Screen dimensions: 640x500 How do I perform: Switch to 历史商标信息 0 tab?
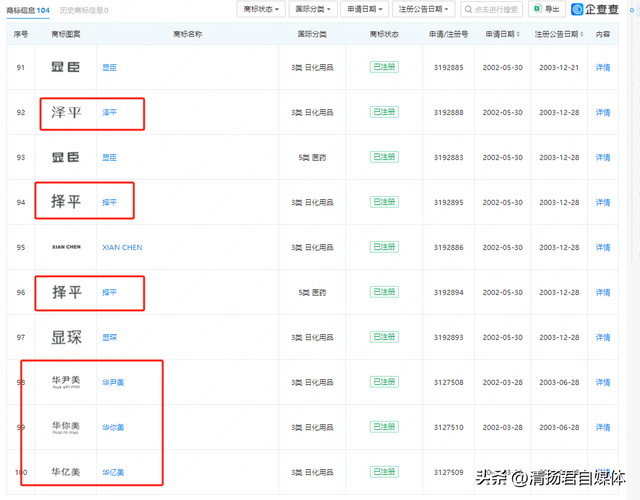[84, 10]
